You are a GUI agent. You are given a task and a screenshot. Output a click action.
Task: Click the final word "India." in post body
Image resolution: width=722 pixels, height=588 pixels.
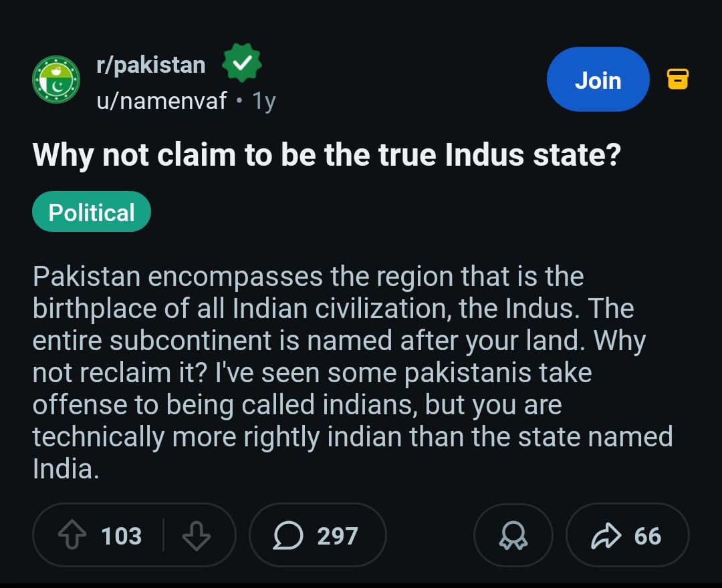[x=66, y=468]
